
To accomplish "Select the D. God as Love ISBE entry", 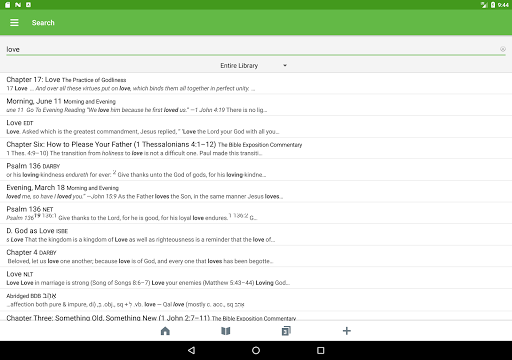I will pos(256,235).
